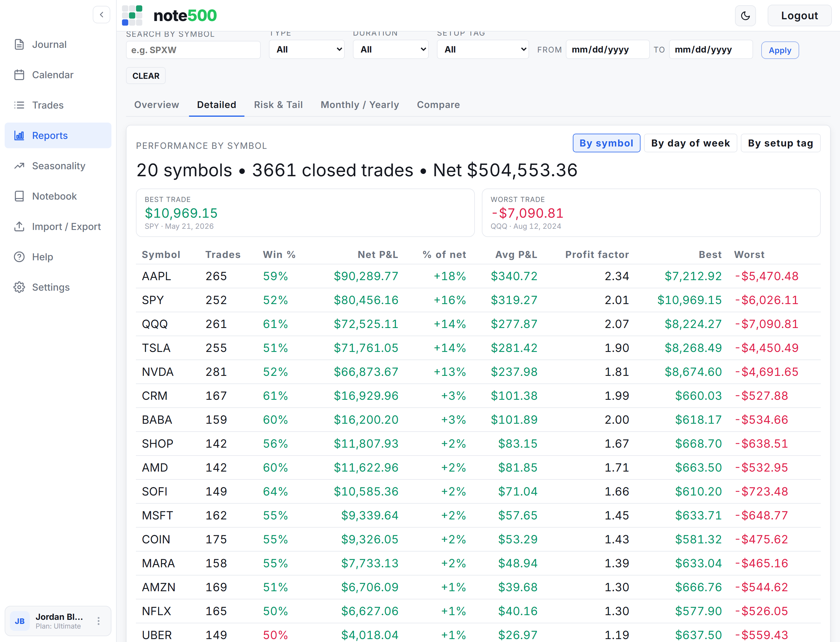Sort by the Net P&L column header
The height and width of the screenshot is (642, 840).
coord(378,254)
